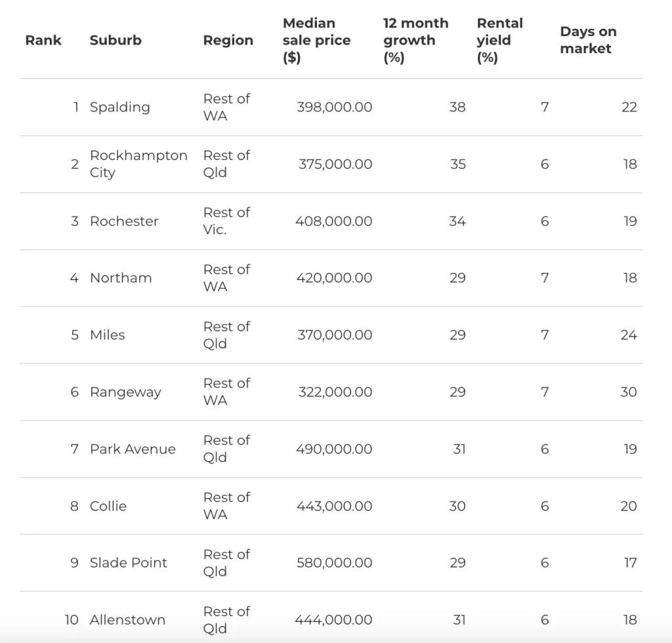Click the 398,000.00 median price value

coord(334,107)
